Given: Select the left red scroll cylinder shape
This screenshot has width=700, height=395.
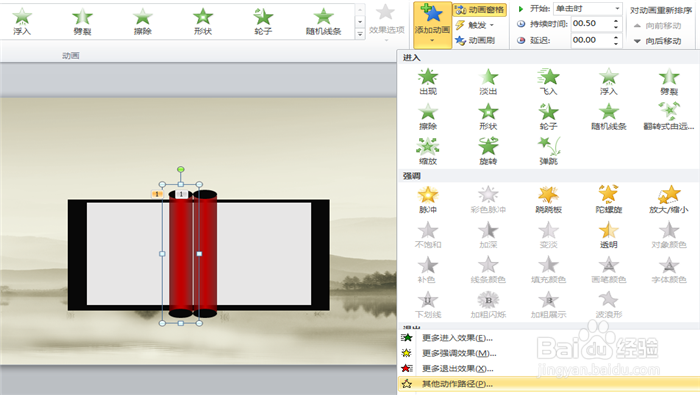Looking at the screenshot, I should 181,254.
